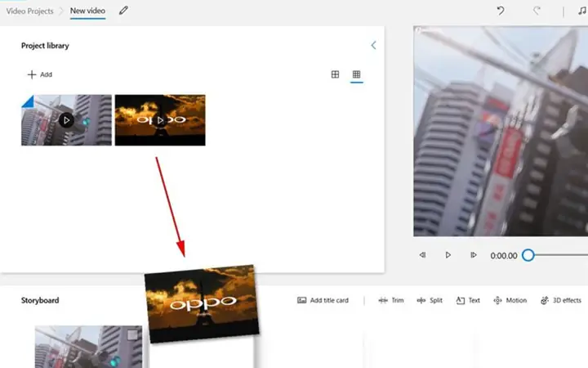Add media to the project library

click(x=40, y=74)
